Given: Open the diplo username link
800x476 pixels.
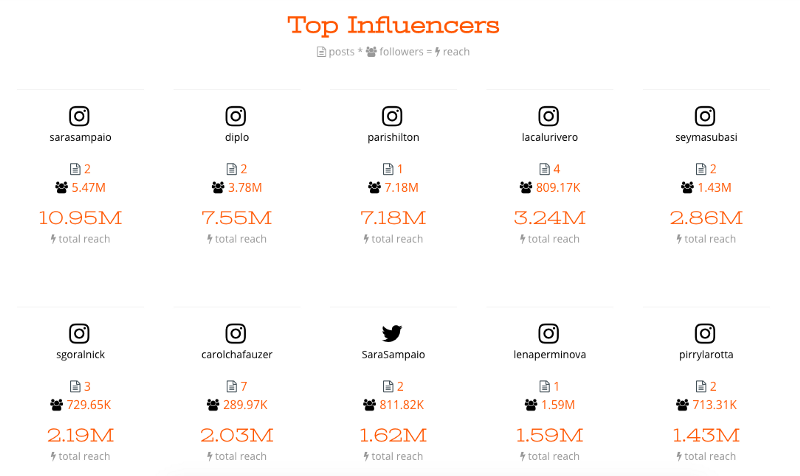Looking at the screenshot, I should pyautogui.click(x=237, y=137).
